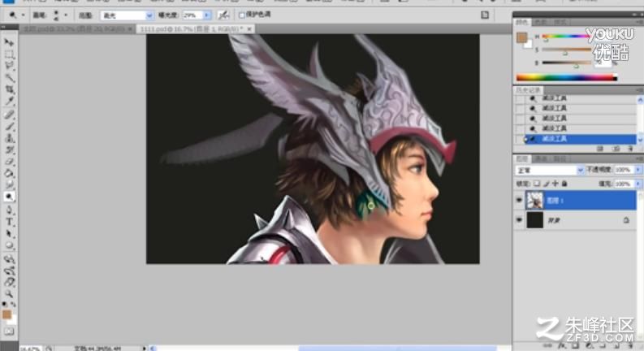This screenshot has width=644, height=351.
Task: Select the Magic Wand tool
Action: [x=9, y=77]
